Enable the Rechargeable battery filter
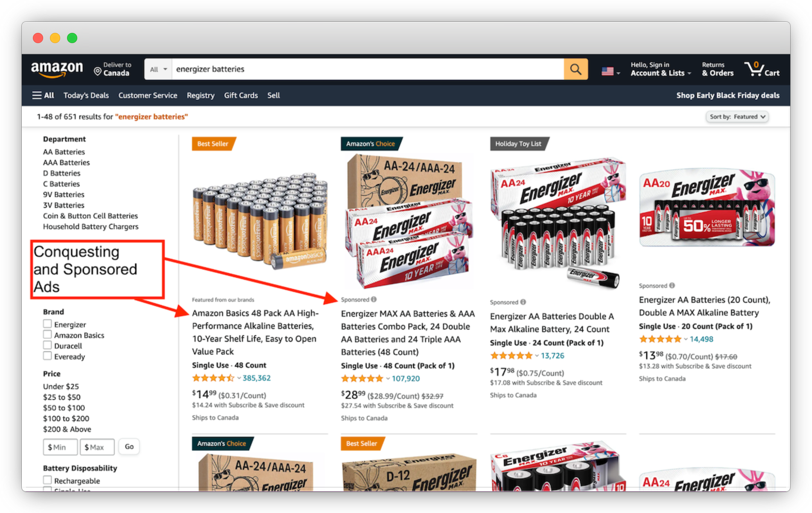The image size is (812, 513). click(47, 480)
